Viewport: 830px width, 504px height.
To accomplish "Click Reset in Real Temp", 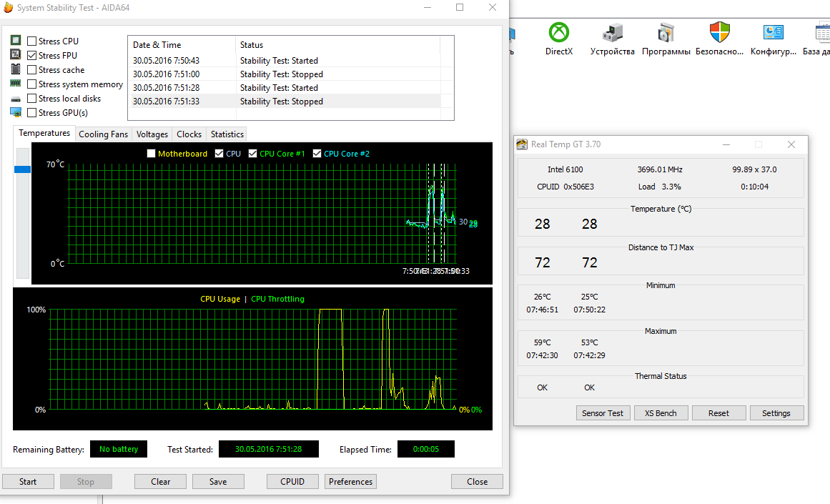I will click(x=719, y=413).
